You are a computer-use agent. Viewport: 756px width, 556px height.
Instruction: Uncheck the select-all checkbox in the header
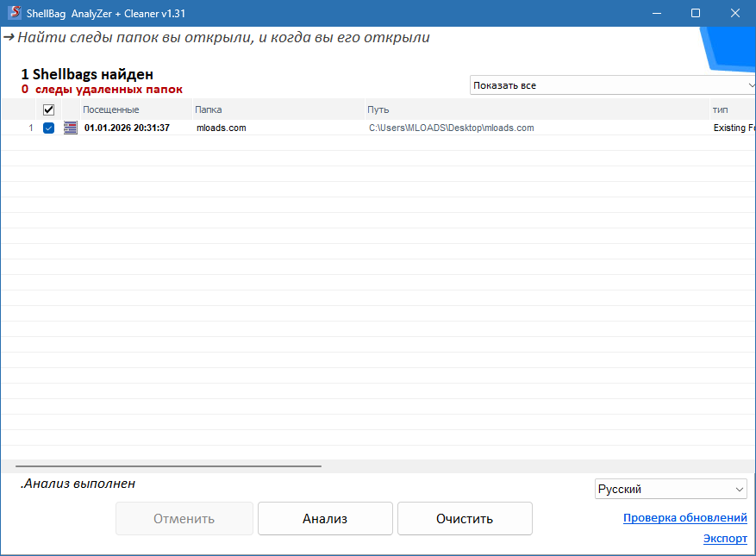(48, 109)
